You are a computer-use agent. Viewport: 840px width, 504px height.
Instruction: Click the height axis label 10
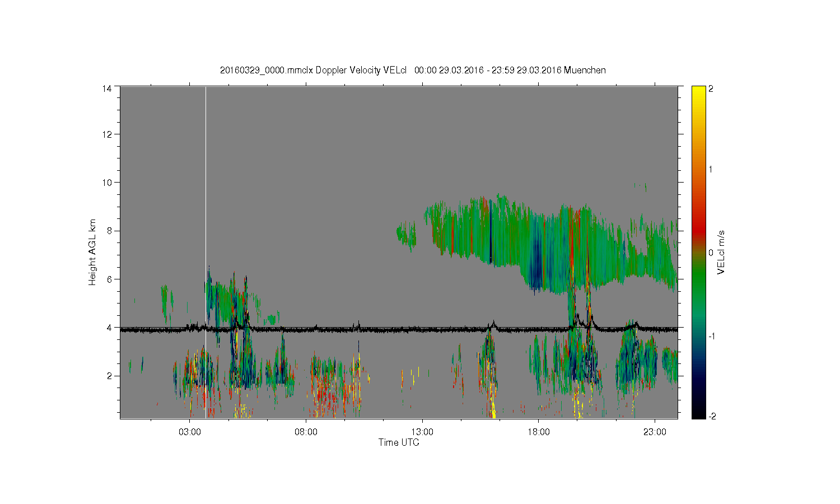click(x=106, y=183)
